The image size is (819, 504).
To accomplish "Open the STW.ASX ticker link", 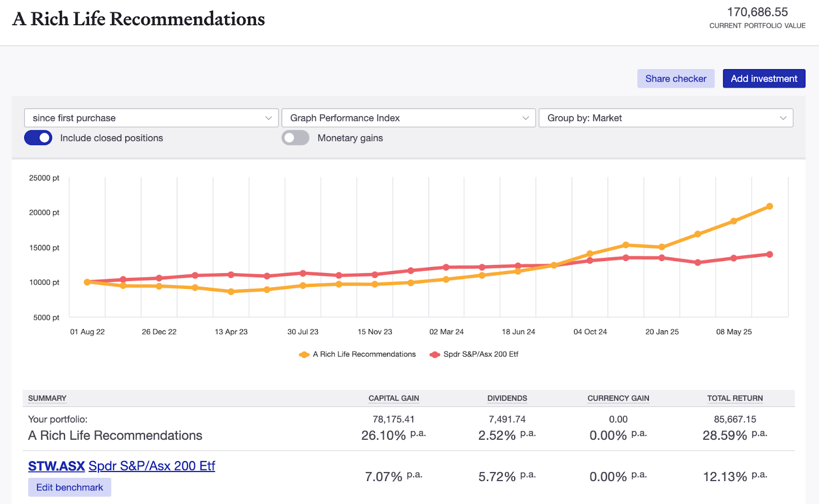I will coord(57,466).
